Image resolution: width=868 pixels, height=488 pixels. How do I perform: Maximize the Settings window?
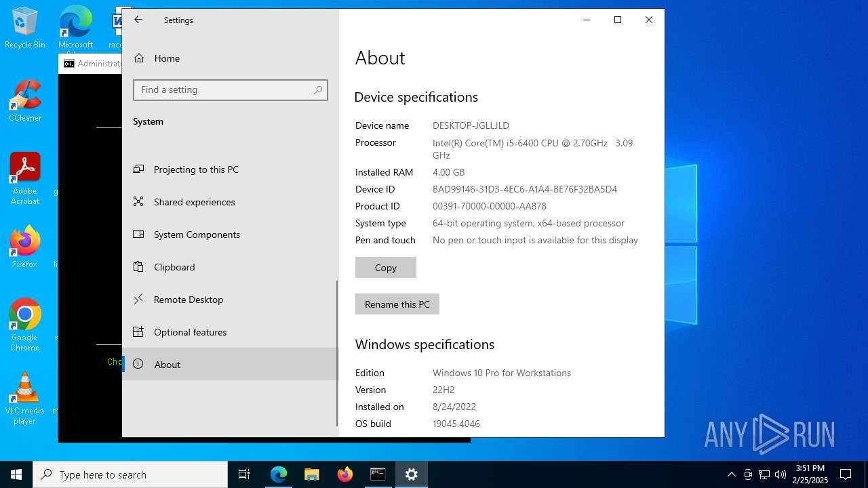(x=618, y=20)
